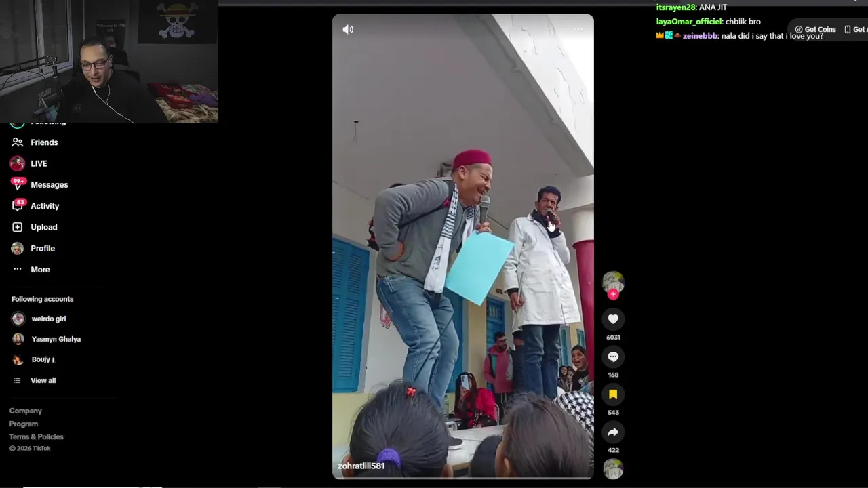Click the Friends people icon
This screenshot has height=488, width=868.
click(x=18, y=142)
